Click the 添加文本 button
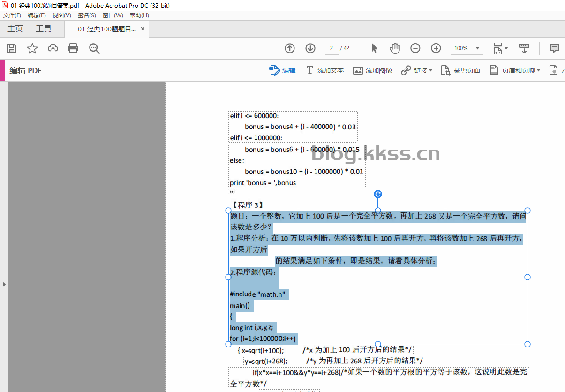Screen dimensions: 565x392 click(x=325, y=70)
